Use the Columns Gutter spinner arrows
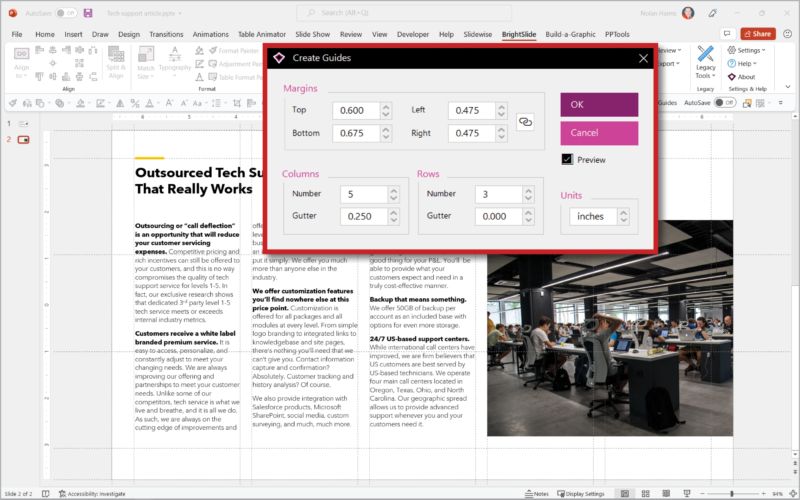 coord(393,216)
